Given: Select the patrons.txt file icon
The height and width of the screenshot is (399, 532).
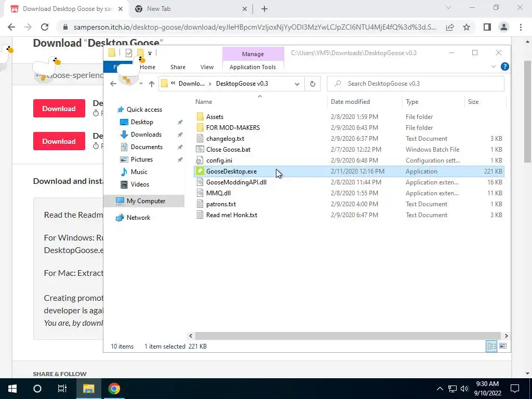Looking at the screenshot, I should point(200,204).
